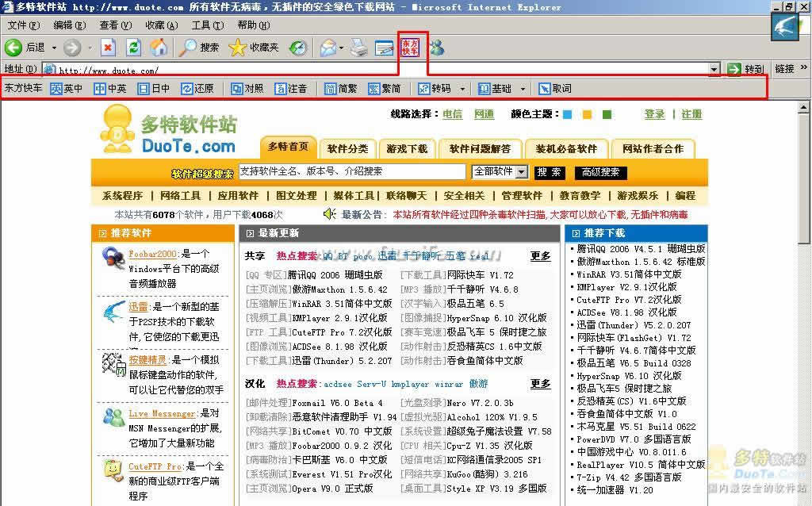Click the 东方快车 toolbar icon
This screenshot has width=812, height=506.
click(x=410, y=47)
